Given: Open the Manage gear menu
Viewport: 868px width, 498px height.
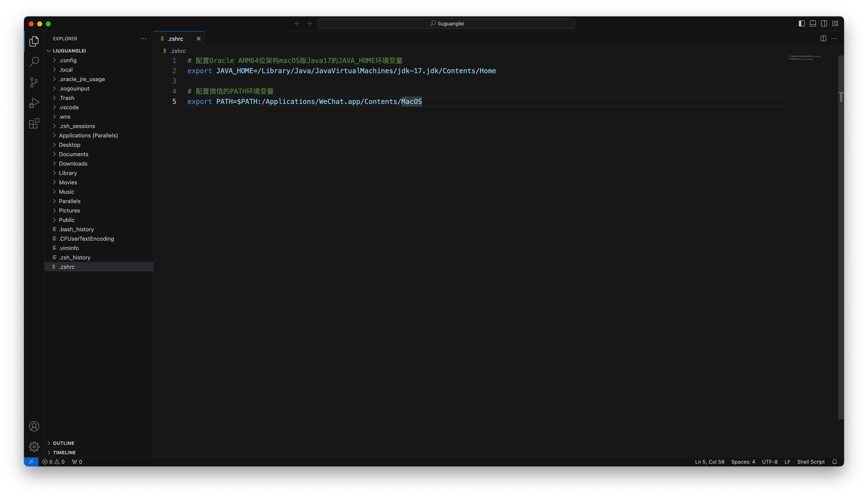Looking at the screenshot, I should [34, 446].
